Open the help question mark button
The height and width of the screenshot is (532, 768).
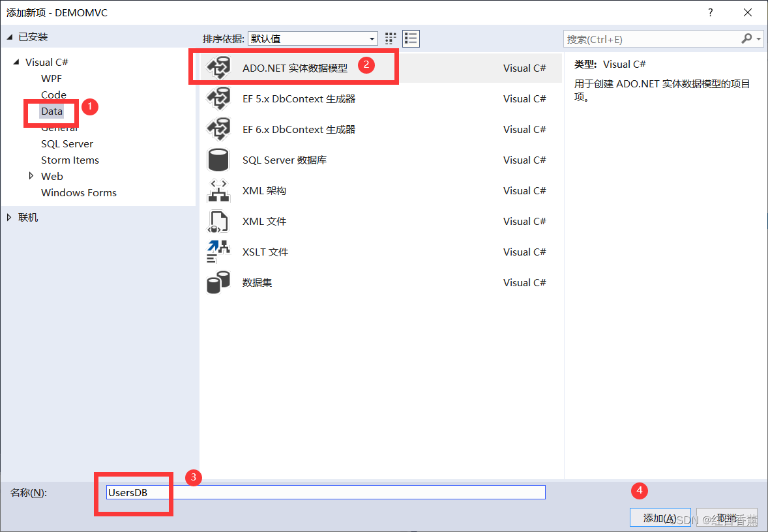[710, 13]
